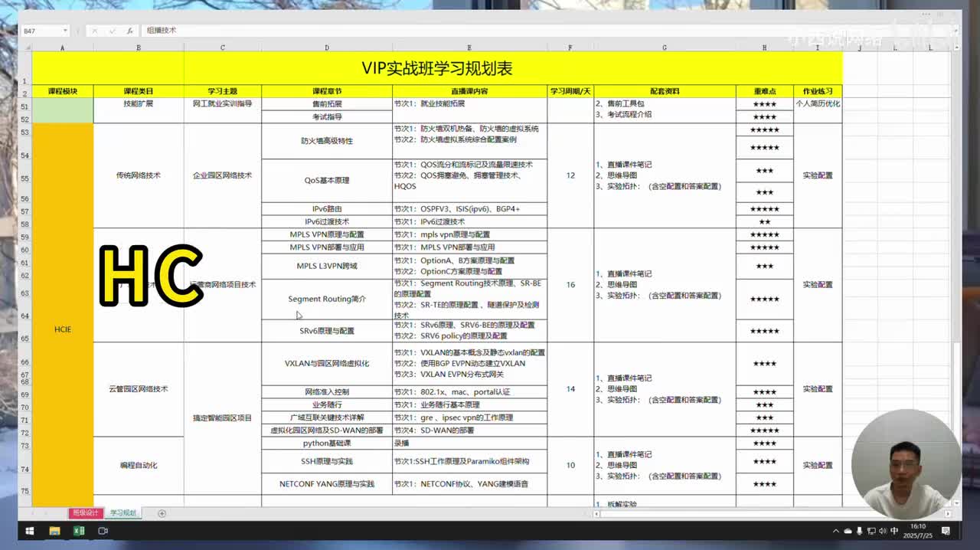
Task: Click the 课程模块 header cell
Action: [x=62, y=91]
